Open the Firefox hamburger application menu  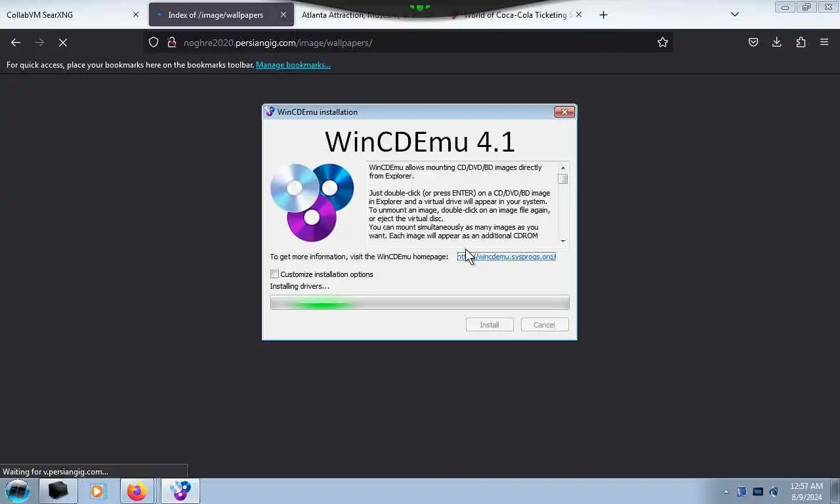[x=824, y=42]
